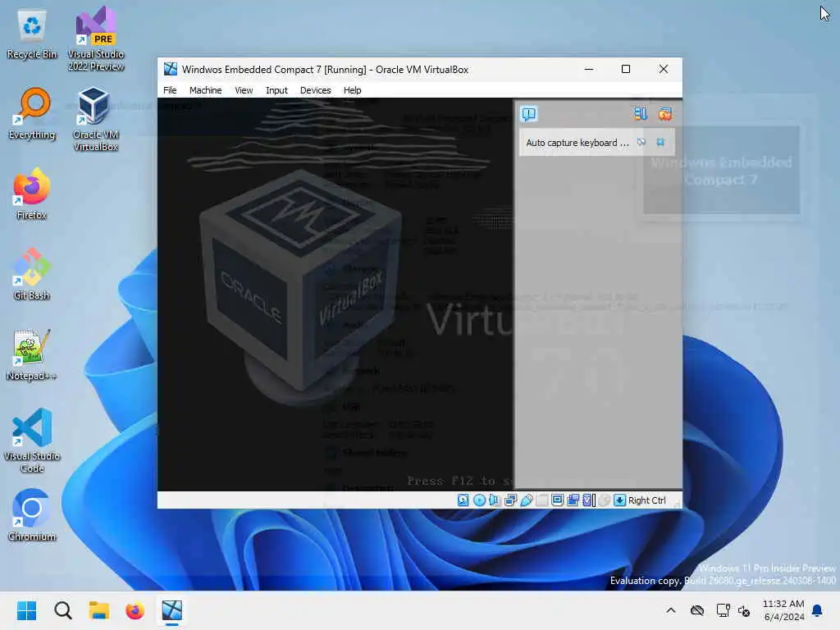Screen dimensions: 840x630
Task: Open the View menu
Action: coord(244,90)
